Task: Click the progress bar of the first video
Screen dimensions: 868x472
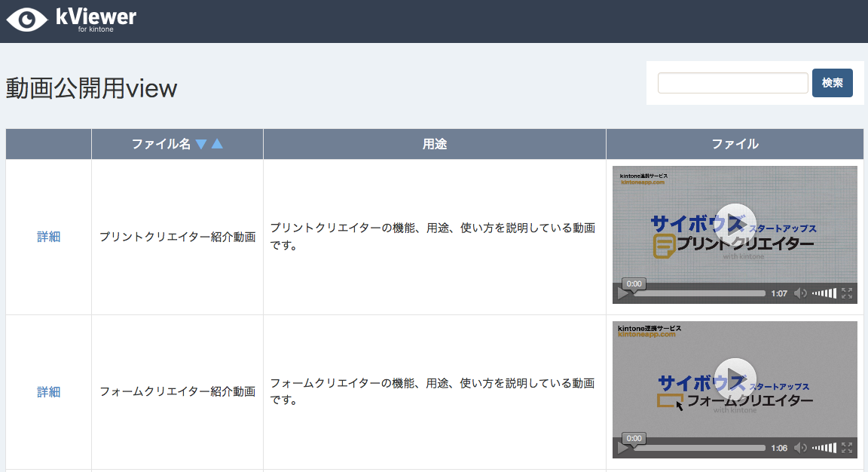Action: [x=699, y=293]
